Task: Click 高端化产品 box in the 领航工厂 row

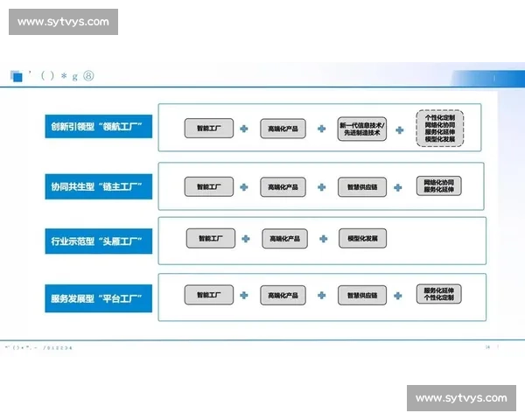Action: (x=283, y=129)
